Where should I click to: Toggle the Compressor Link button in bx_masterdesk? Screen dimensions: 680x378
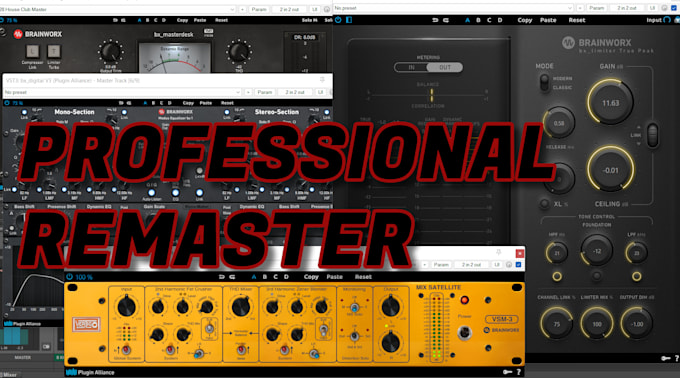(x=33, y=52)
